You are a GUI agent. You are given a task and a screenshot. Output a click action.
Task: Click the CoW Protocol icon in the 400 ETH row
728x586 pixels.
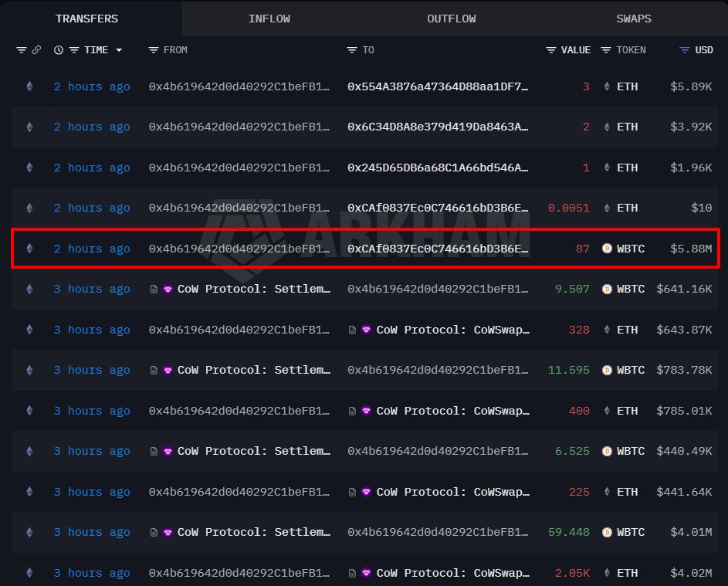(367, 411)
